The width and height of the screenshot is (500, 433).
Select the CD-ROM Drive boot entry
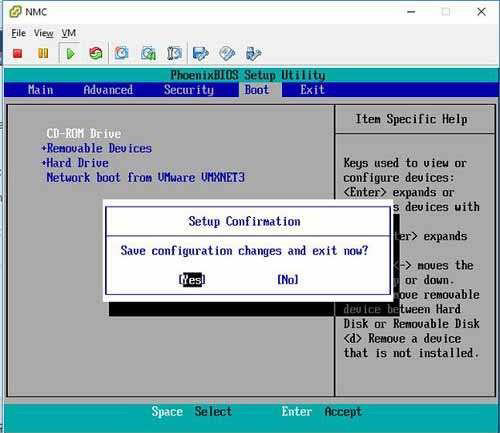[x=84, y=133]
